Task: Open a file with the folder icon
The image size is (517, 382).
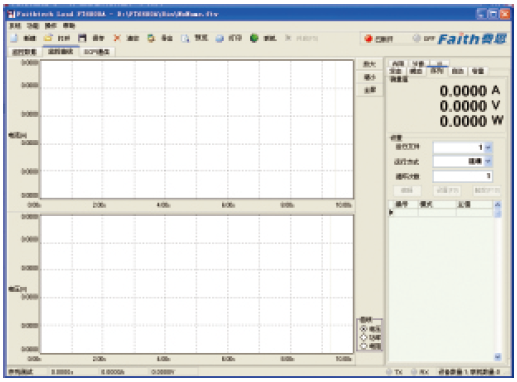Action: (x=48, y=38)
